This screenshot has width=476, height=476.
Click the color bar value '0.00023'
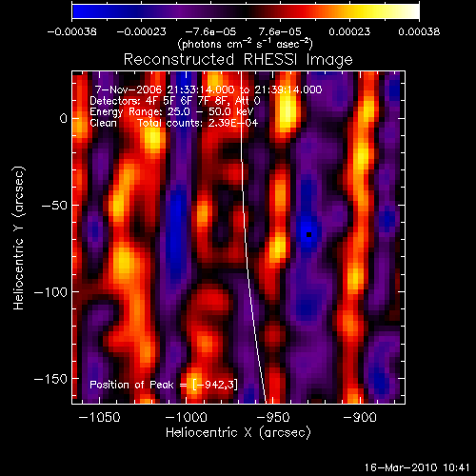click(x=349, y=31)
